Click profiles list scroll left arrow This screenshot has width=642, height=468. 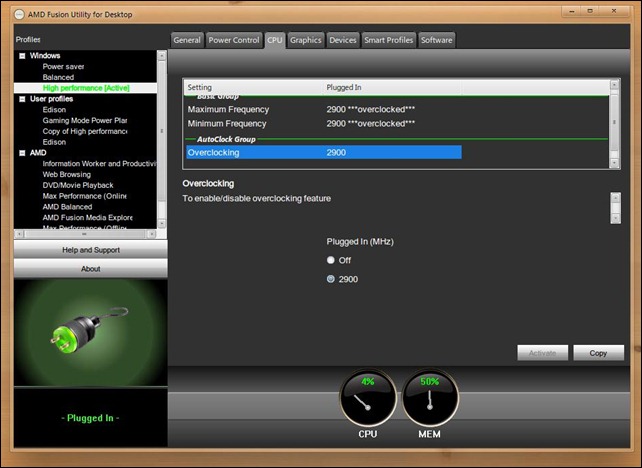(x=19, y=234)
